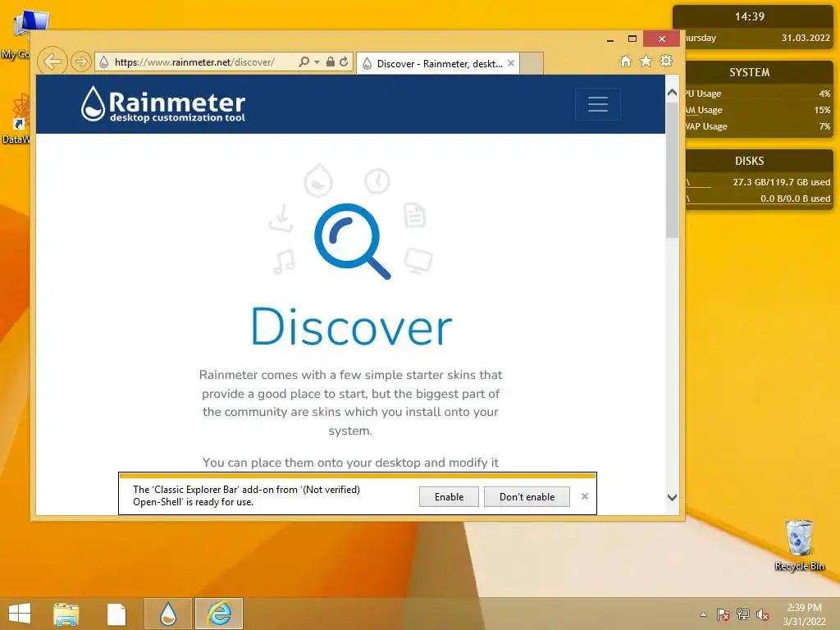Click the security lock icon in address bar

[331, 62]
